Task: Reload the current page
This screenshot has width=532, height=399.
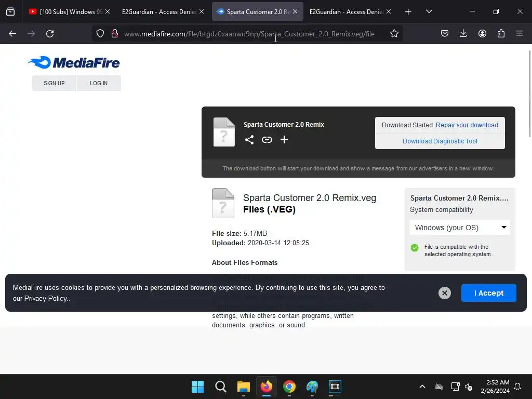Action: tap(50, 34)
